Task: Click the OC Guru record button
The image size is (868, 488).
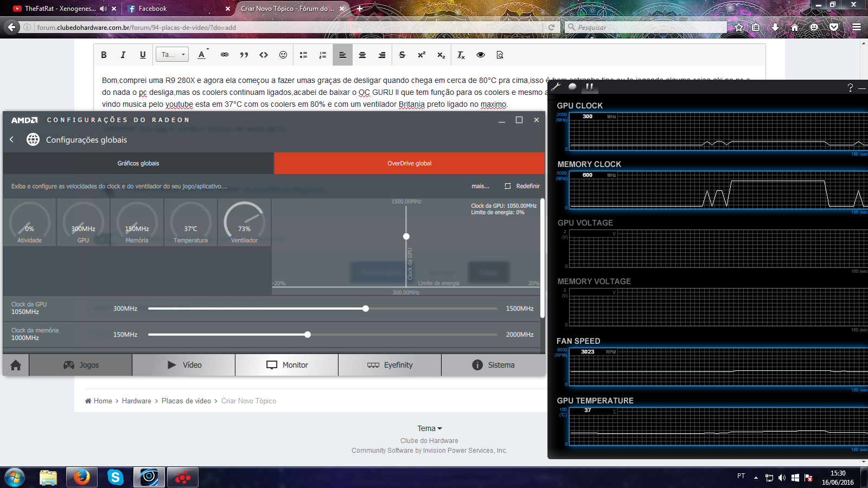Action: (572, 86)
